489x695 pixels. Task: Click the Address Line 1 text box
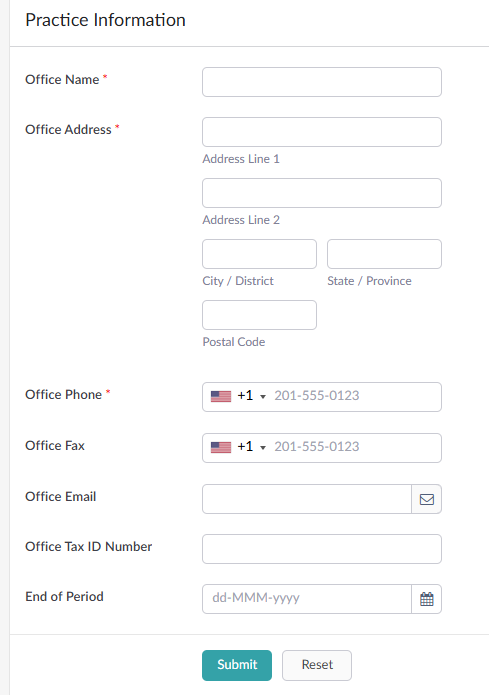[322, 132]
